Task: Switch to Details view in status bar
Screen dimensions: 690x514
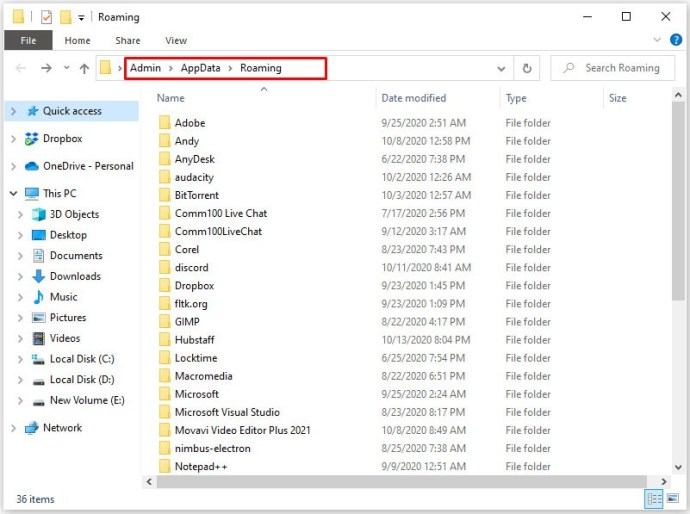Action: click(x=654, y=499)
